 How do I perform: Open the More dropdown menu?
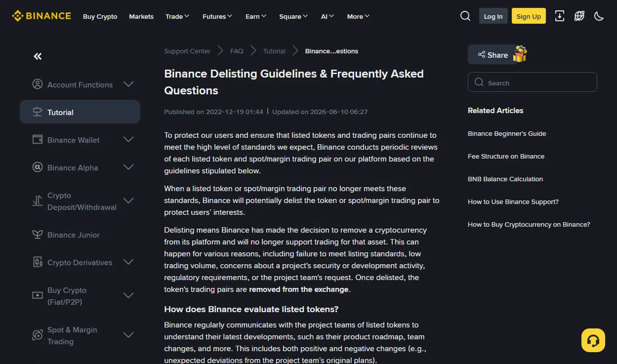tap(358, 16)
